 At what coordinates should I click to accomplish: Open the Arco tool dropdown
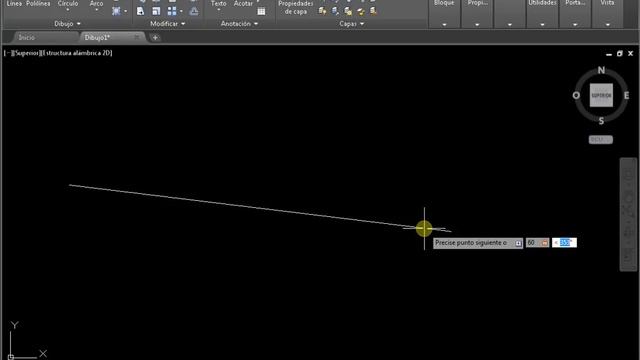(x=96, y=10)
